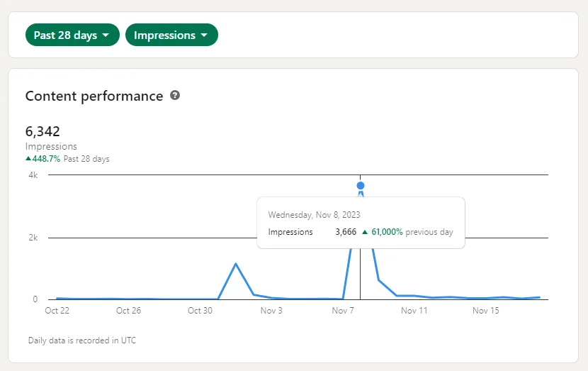The width and height of the screenshot is (588, 371).
Task: Click the Content performance heading
Action: click(x=94, y=96)
